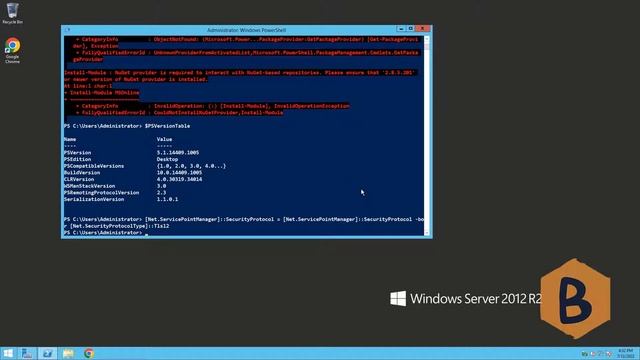Open Google Chrome desktop shortcut
The width and height of the screenshot is (640, 360).
pyautogui.click(x=12, y=51)
